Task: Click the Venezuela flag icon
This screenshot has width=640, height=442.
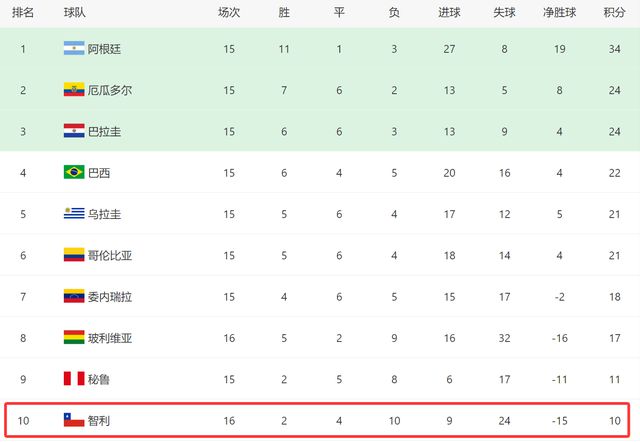Action: click(74, 296)
